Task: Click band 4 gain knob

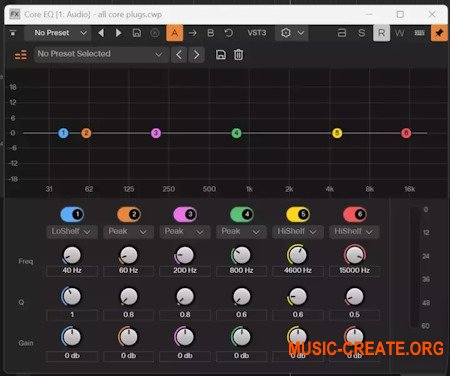Action: click(241, 337)
